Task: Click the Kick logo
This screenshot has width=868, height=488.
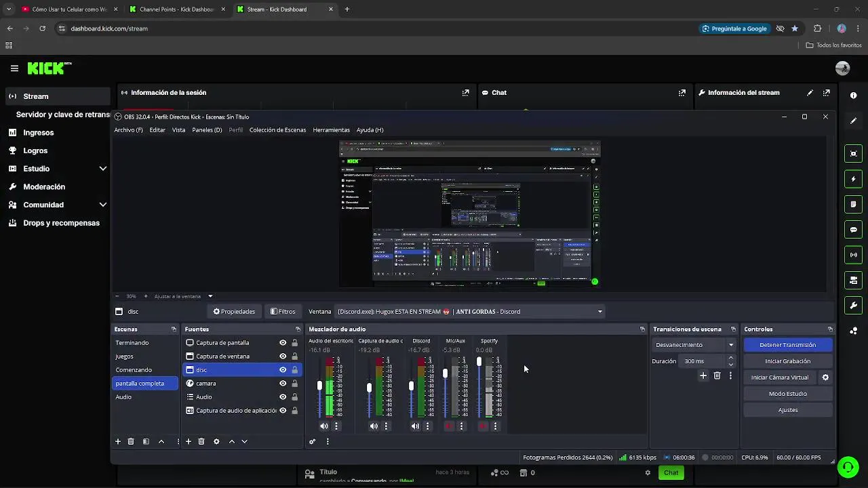Action: click(49, 68)
